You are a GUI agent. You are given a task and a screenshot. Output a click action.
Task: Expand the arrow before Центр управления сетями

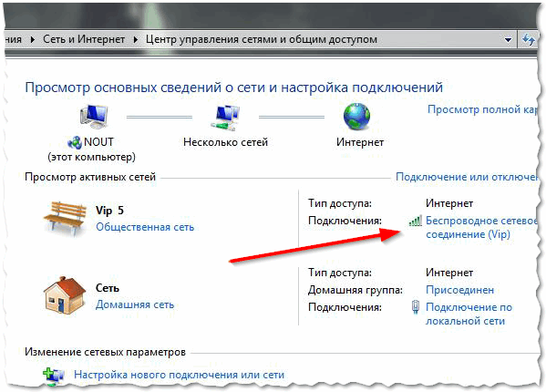136,39
